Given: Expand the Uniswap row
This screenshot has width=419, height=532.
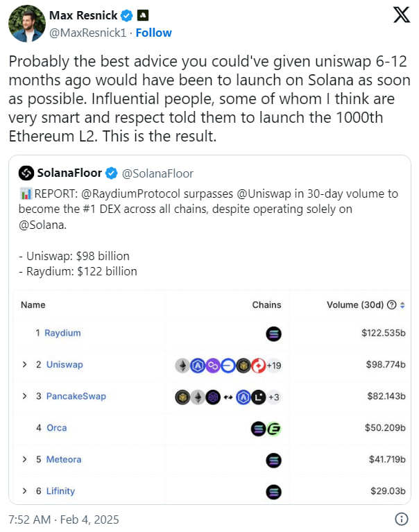Looking at the screenshot, I should coord(24,365).
